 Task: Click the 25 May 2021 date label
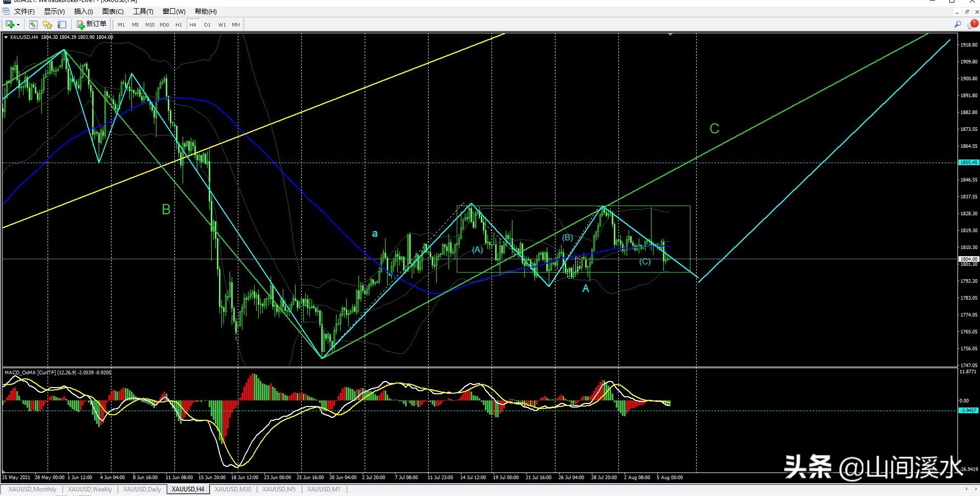[16, 478]
